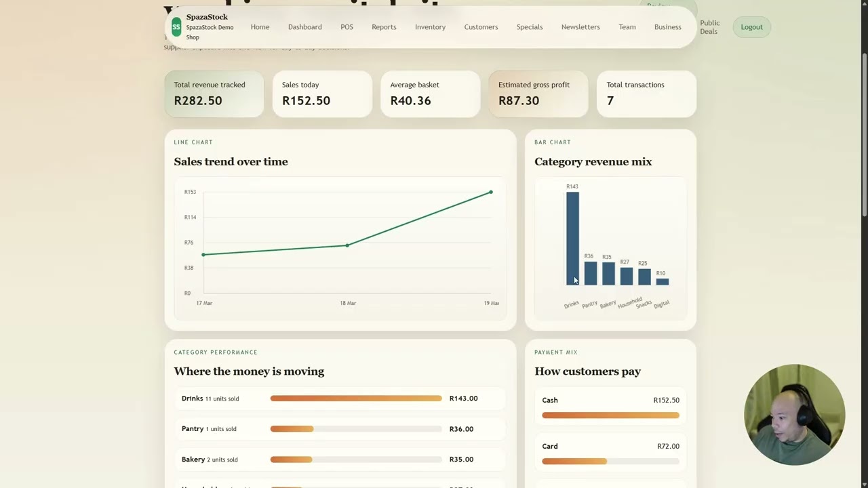Open the Dashboard nav item
Image resolution: width=868 pixels, height=488 pixels.
click(305, 27)
